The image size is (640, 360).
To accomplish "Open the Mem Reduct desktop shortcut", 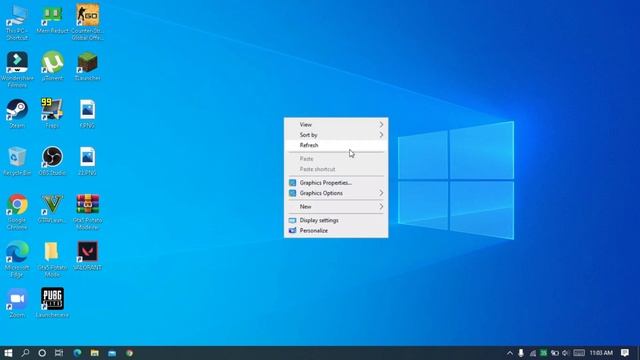I will point(52,20).
